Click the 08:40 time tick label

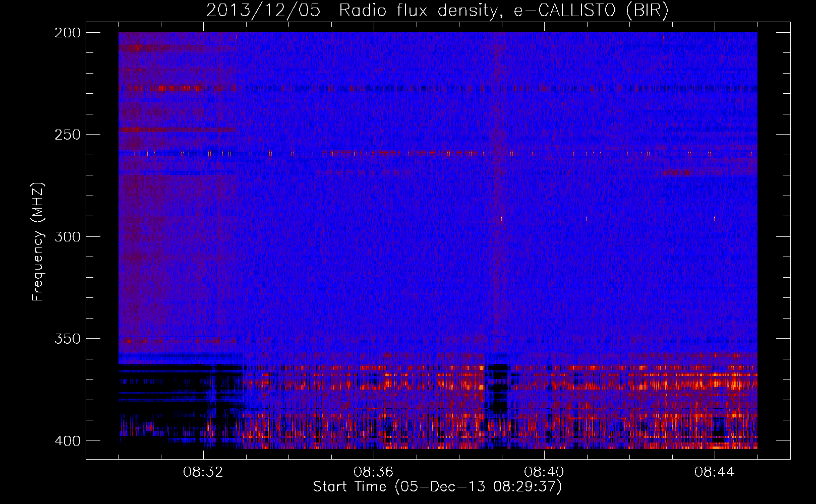pos(544,472)
